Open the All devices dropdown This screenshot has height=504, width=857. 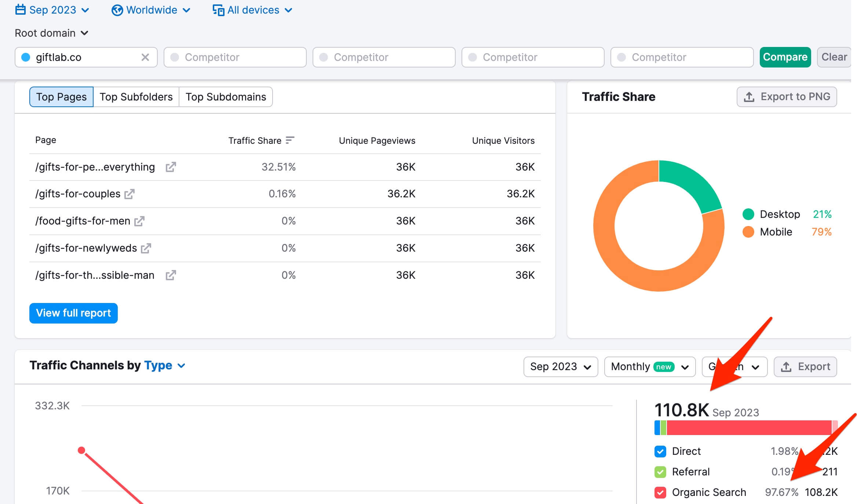[x=252, y=10]
